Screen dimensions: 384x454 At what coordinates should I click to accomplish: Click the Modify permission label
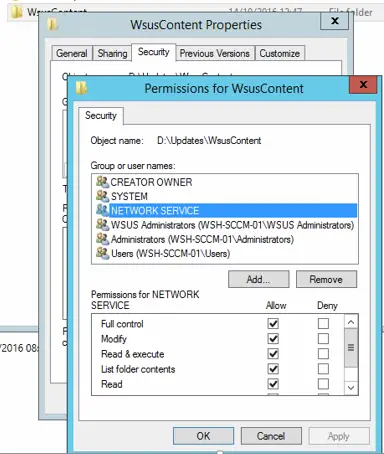(x=114, y=339)
